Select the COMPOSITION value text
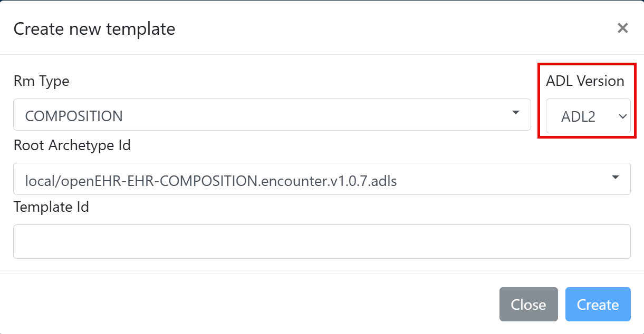Viewport: 644px width, 334px height. pyautogui.click(x=74, y=116)
